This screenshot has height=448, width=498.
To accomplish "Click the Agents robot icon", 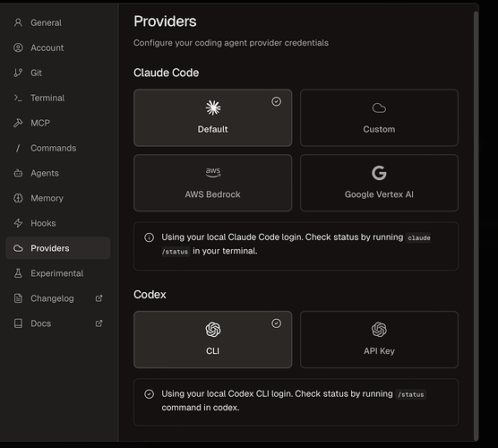I will tap(18, 173).
